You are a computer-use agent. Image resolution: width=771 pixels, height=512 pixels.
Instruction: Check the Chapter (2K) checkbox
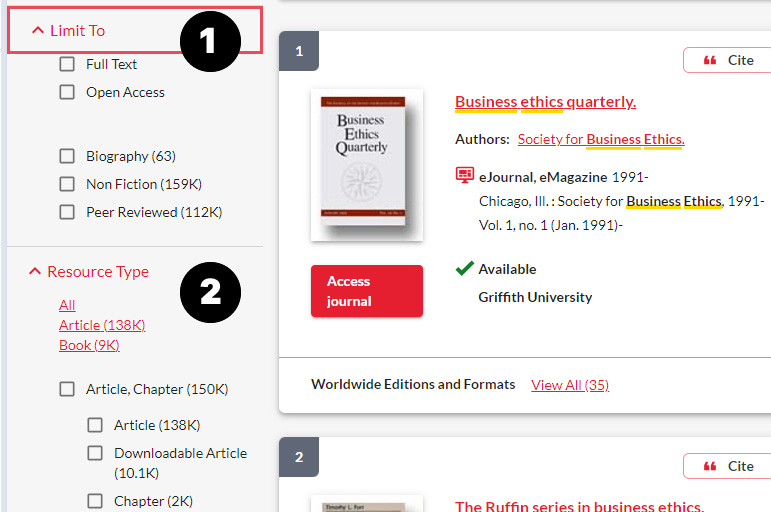[x=95, y=501]
